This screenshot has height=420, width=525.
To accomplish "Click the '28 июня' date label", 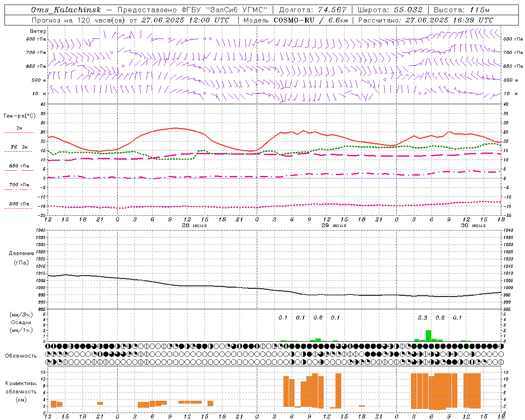I will [x=194, y=226].
